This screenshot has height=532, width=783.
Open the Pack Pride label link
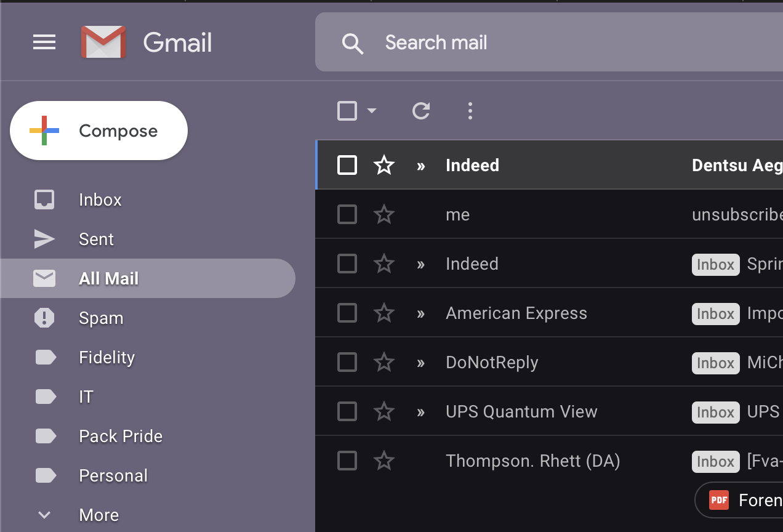click(121, 436)
